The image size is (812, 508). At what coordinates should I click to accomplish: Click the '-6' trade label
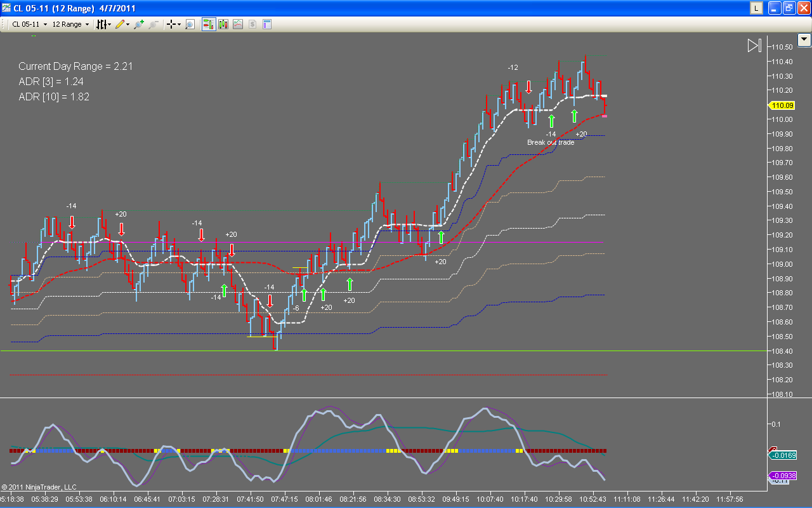tap(295, 308)
